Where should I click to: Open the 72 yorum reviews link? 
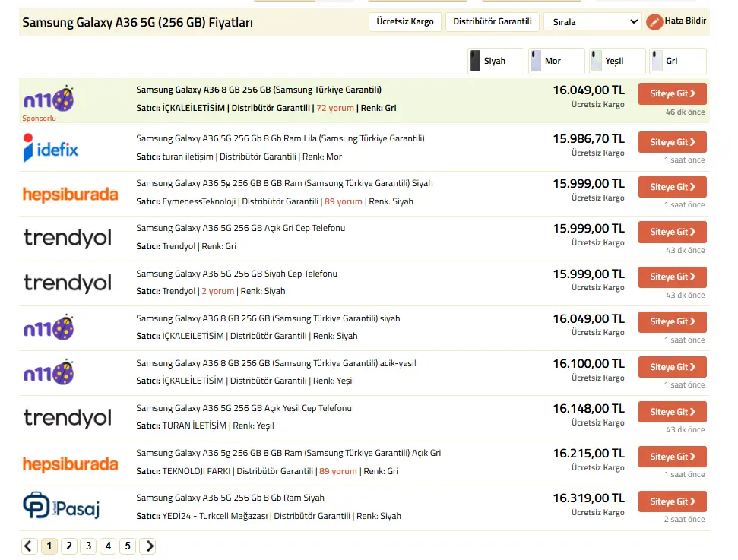(x=335, y=108)
